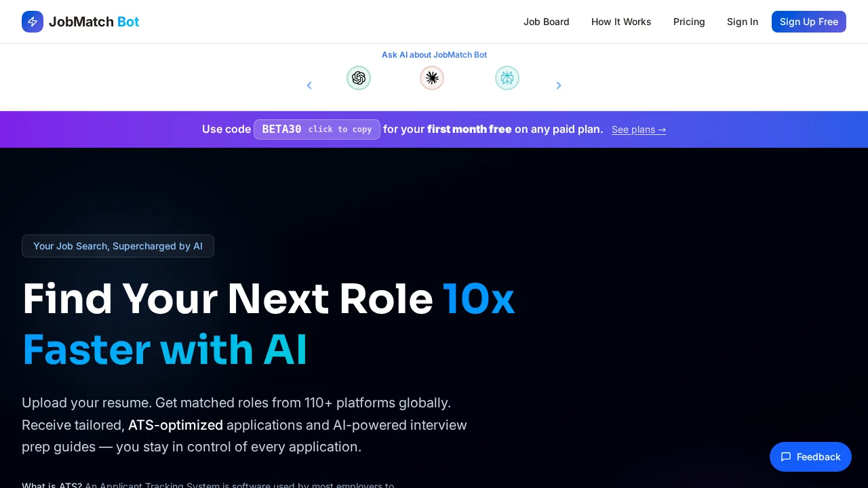Viewport: 868px width, 488px height.
Task: Follow the See plans link in the banner
Action: (x=639, y=129)
